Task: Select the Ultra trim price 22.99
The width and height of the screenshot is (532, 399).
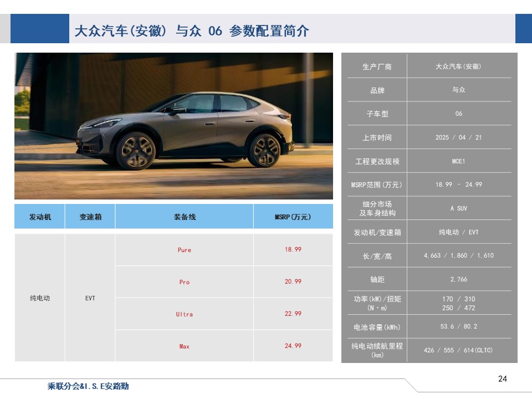Action: (x=293, y=314)
